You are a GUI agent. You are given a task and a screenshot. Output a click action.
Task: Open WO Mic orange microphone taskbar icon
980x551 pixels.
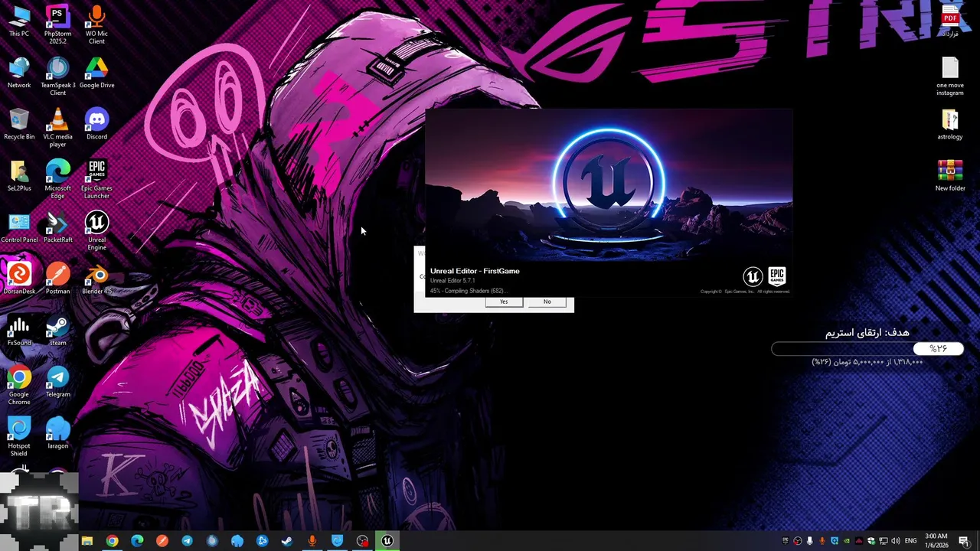click(312, 541)
